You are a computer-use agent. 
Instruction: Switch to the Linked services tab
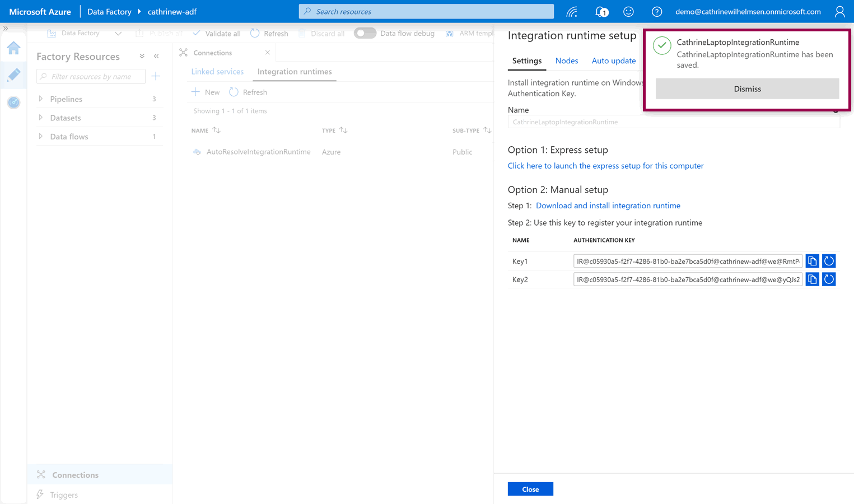[x=217, y=72]
